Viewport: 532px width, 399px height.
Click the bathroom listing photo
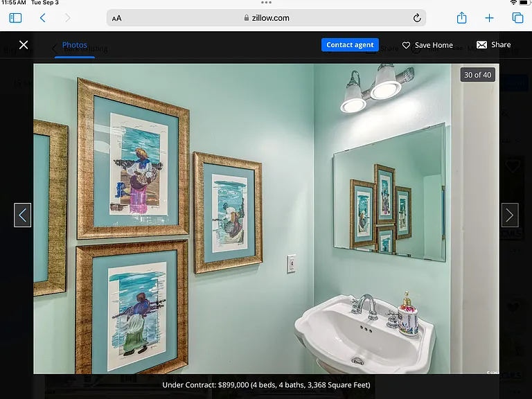(x=266, y=219)
